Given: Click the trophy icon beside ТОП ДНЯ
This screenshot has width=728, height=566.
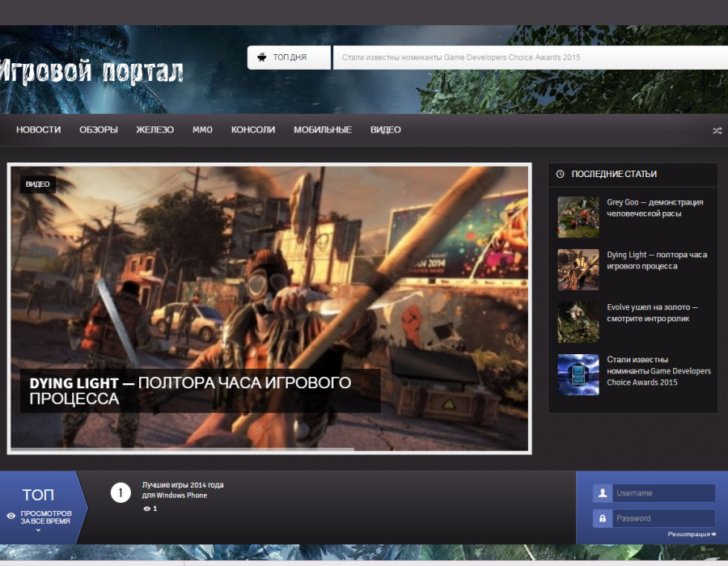Looking at the screenshot, I should point(262,57).
